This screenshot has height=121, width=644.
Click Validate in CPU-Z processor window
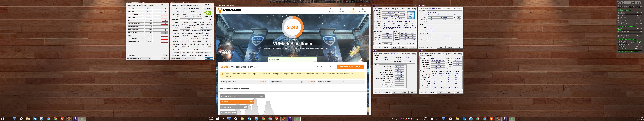click(404, 47)
